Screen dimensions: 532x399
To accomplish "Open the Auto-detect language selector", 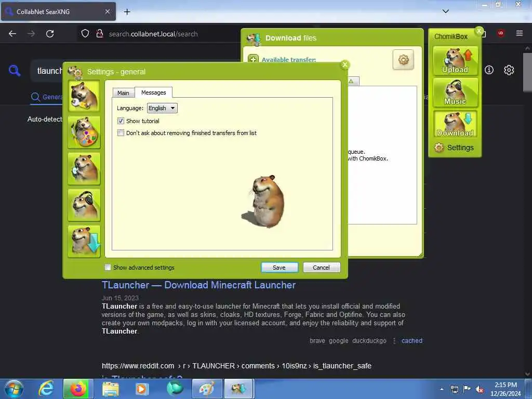I will [45, 119].
